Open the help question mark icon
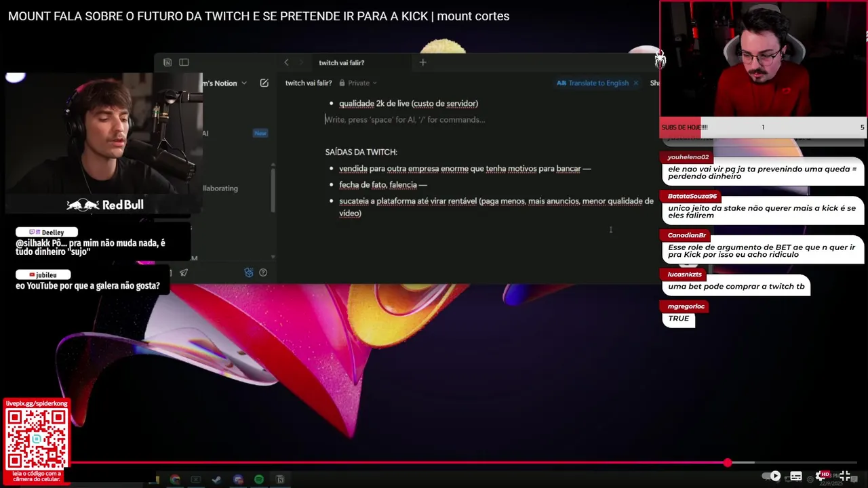The width and height of the screenshot is (868, 488). (263, 272)
